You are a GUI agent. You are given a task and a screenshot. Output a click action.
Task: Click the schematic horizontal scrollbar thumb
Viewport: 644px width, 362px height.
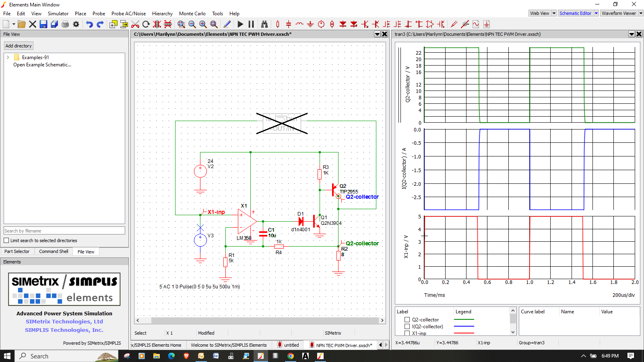(265, 321)
